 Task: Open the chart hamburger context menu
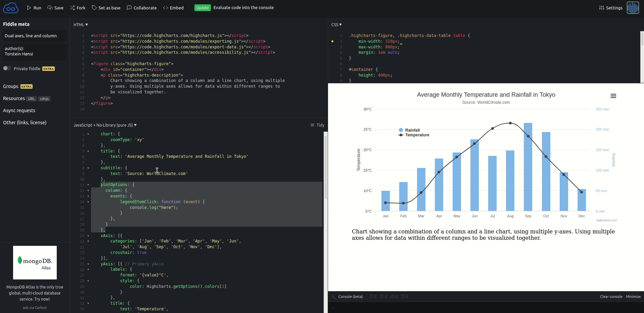click(613, 96)
